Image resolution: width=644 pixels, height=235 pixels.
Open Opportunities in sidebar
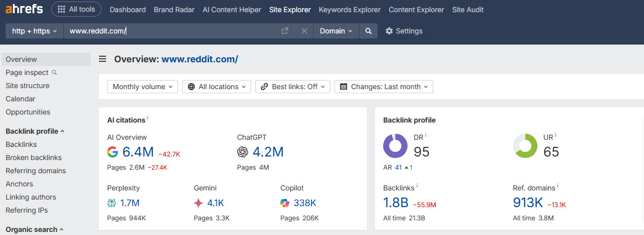coord(28,112)
